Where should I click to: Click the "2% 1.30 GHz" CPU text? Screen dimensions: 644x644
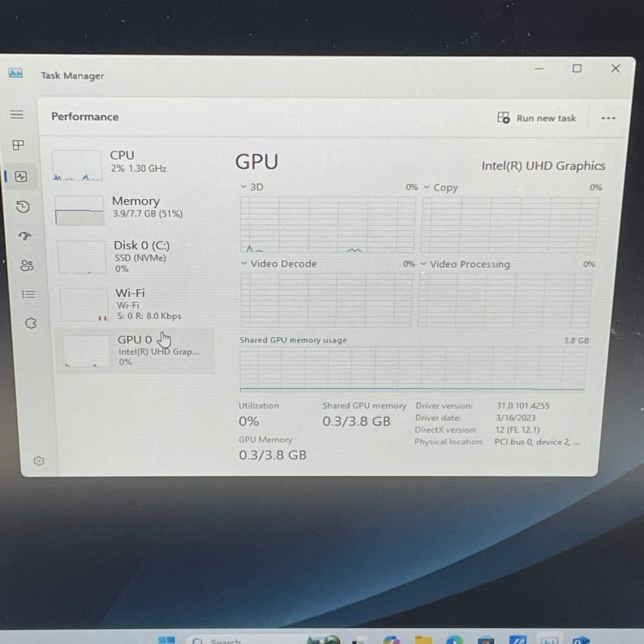(138, 169)
